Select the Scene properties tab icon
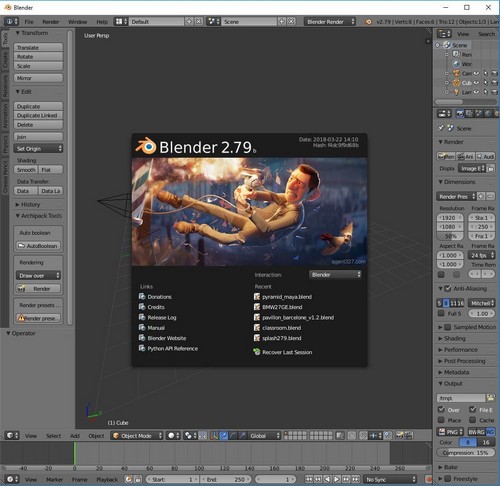This screenshot has width=500, height=486. tap(479, 114)
